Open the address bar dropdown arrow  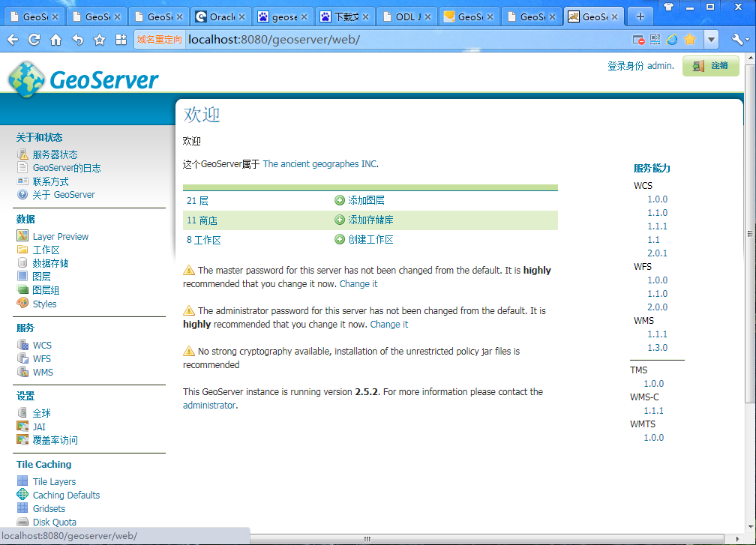(x=711, y=40)
